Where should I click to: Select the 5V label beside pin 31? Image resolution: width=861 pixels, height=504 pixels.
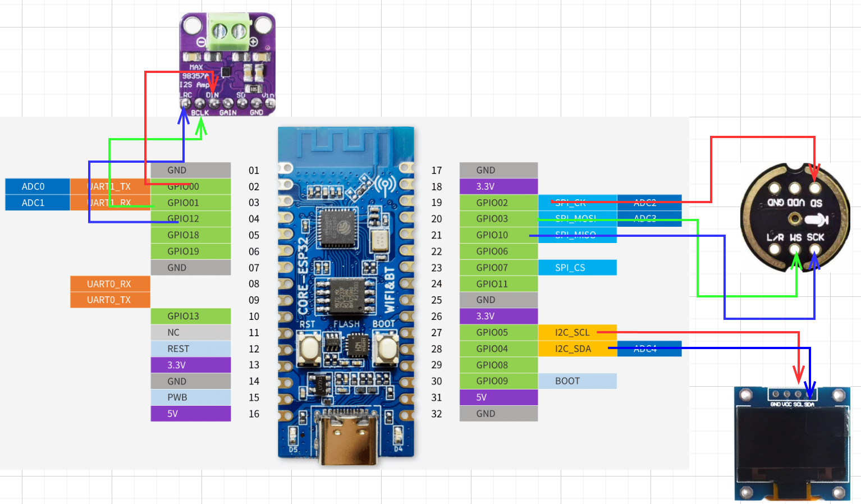click(x=498, y=397)
